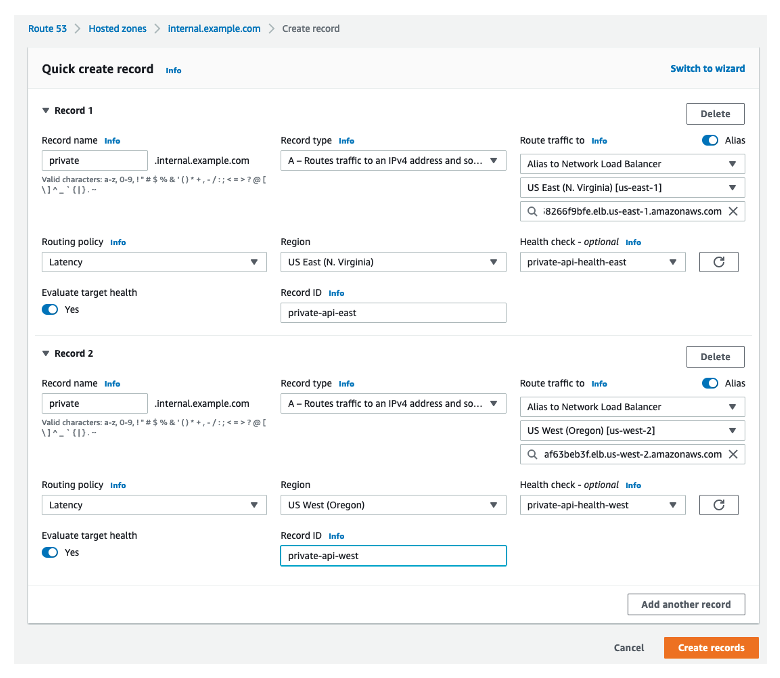Click Add another record button
The height and width of the screenshot is (678, 780).
pos(685,604)
